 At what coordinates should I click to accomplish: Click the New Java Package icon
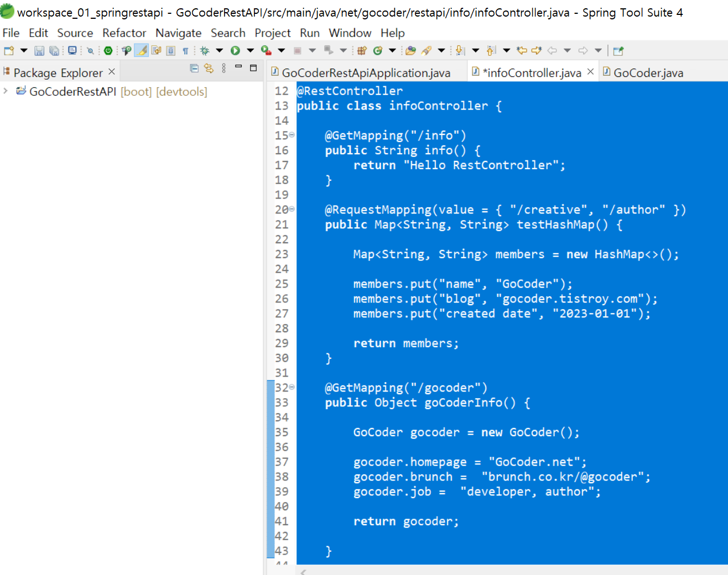362,51
